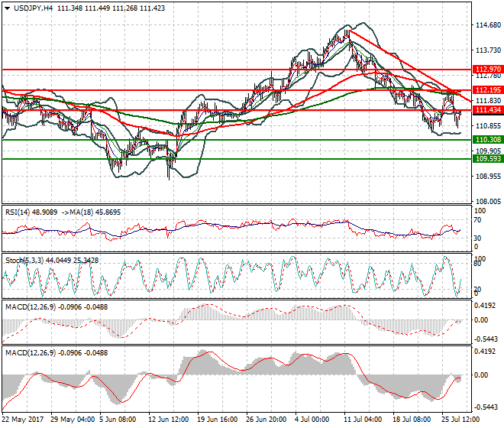
Task: Click the 108.005 price axis value
Action: 488,202
